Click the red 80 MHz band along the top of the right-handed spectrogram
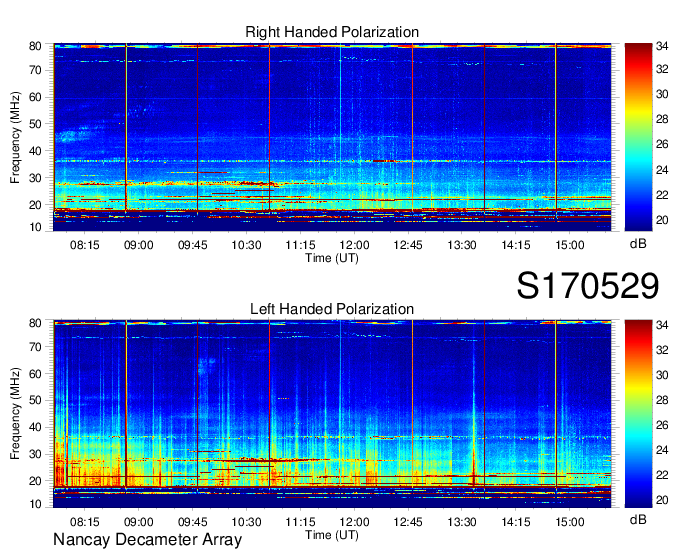Screen dimensions: 680x552 pos(332,46)
